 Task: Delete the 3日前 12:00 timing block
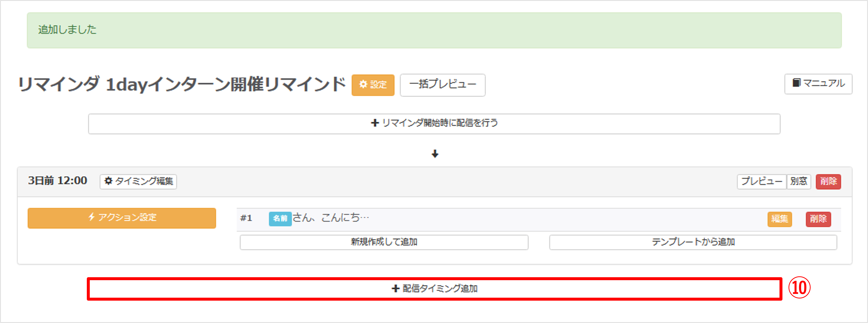coord(828,182)
